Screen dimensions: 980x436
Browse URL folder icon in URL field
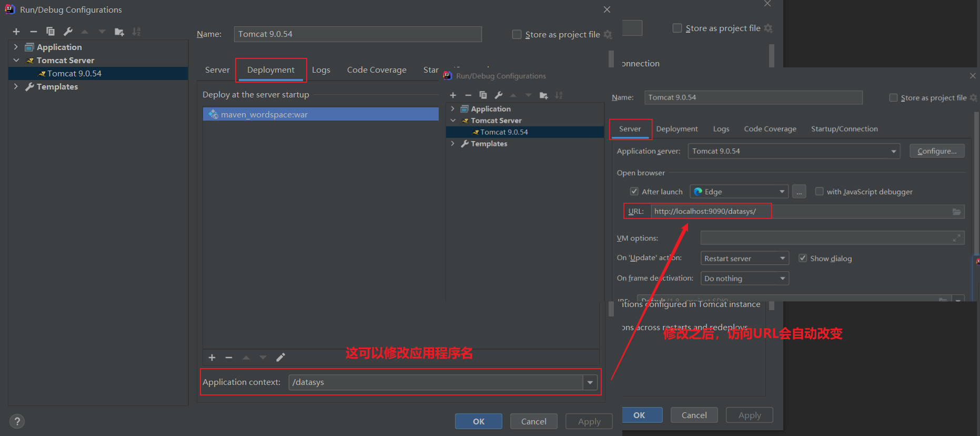point(957,212)
